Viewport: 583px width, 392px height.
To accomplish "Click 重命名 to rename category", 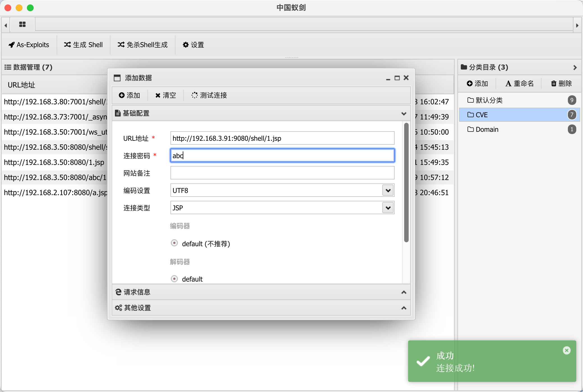I will [519, 84].
